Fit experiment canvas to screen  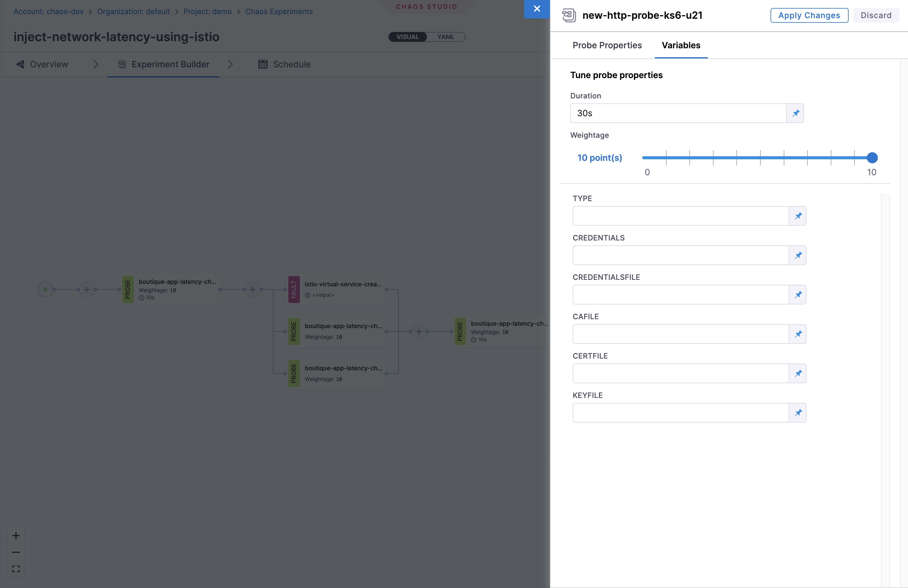click(x=16, y=569)
